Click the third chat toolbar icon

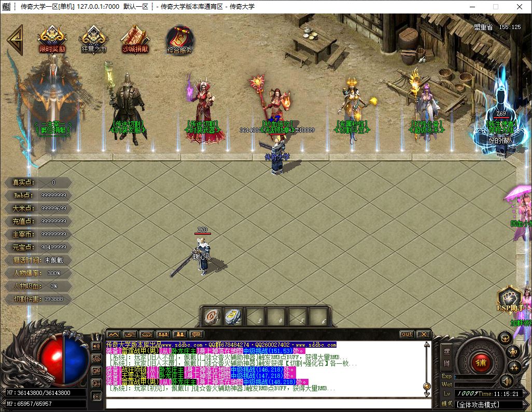point(147,334)
